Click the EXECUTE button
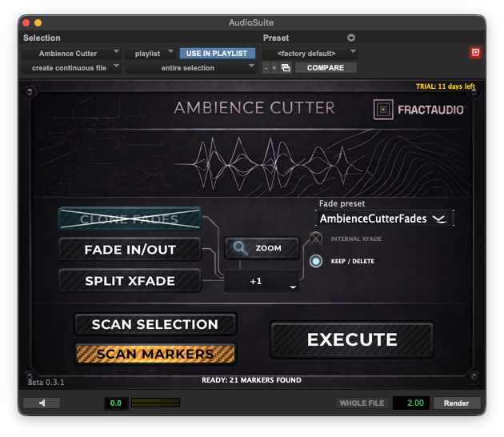The image size is (504, 437). pos(352,339)
